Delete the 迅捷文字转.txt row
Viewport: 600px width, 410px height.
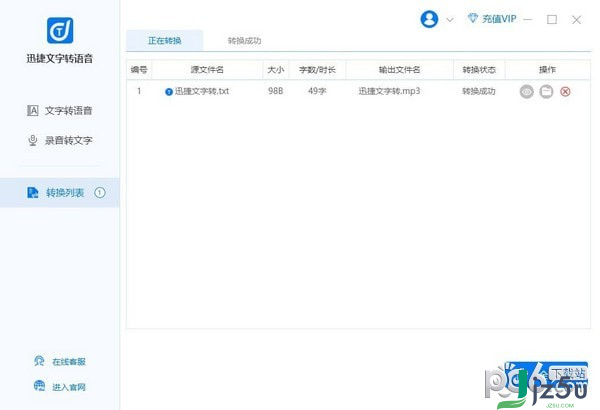click(x=565, y=91)
